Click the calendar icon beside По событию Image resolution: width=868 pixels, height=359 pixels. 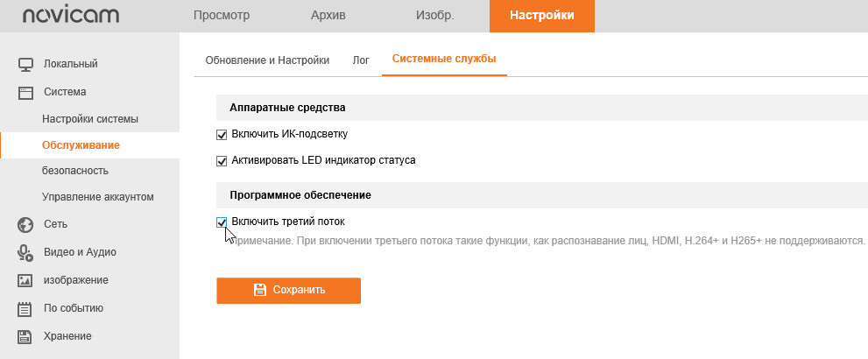click(25, 308)
